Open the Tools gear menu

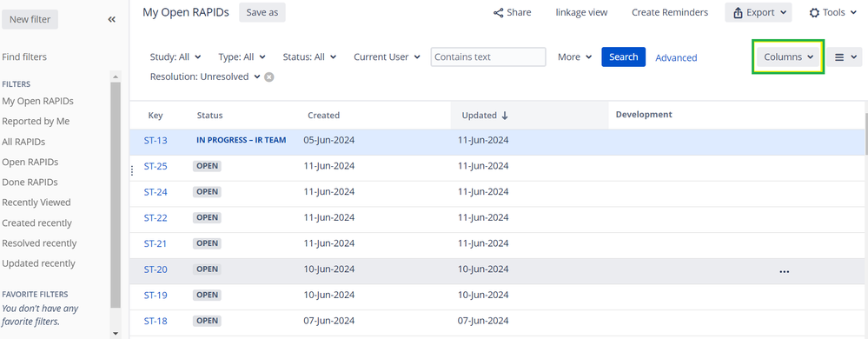point(832,12)
